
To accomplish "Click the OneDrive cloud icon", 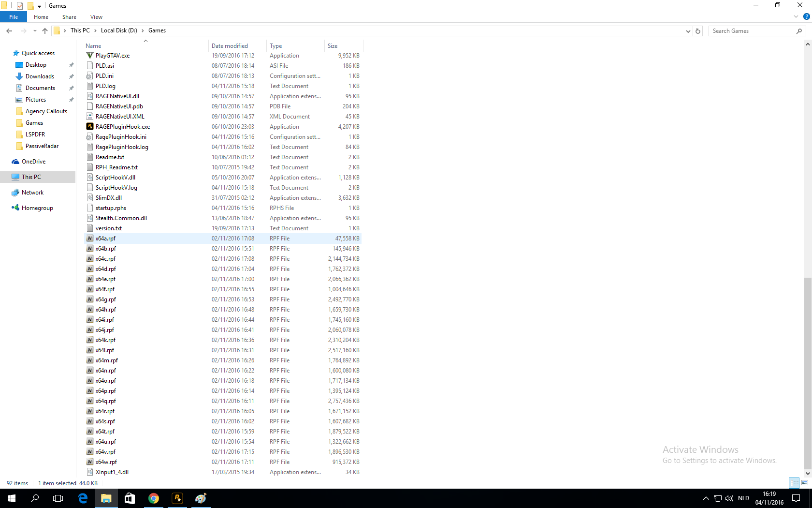I will (15, 162).
